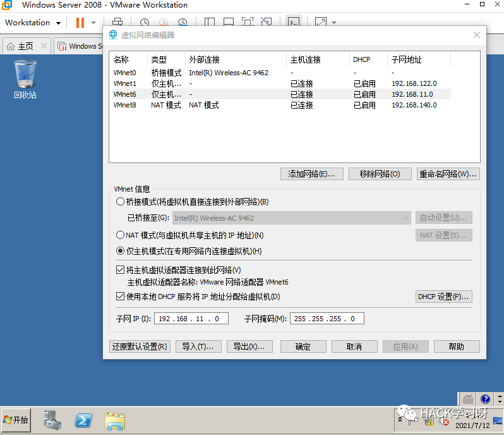Viewport: 504px width, 435px height.
Task: Toggle 使用本地 DHCP 服务 checkbox
Action: point(120,297)
